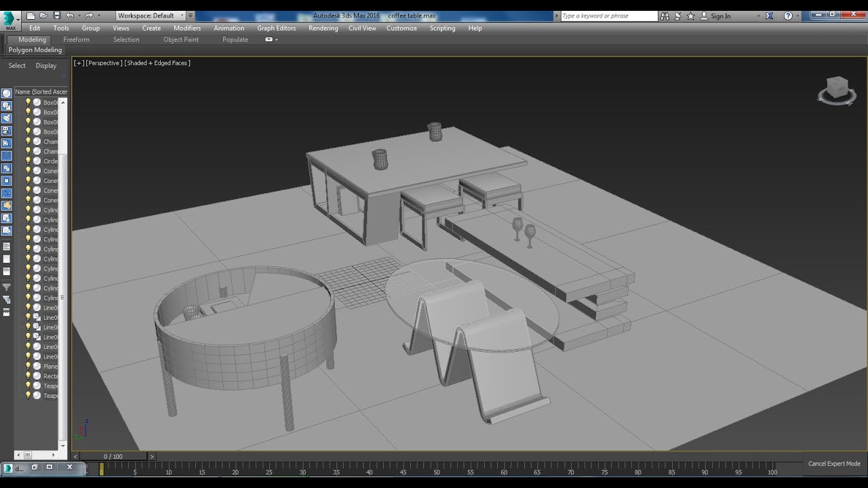Click the Open File folder icon
The height and width of the screenshot is (488, 868).
43,16
